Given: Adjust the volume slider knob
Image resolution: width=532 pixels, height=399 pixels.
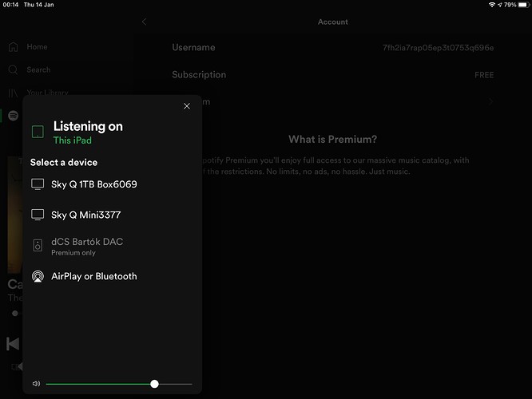Looking at the screenshot, I should click(x=154, y=384).
